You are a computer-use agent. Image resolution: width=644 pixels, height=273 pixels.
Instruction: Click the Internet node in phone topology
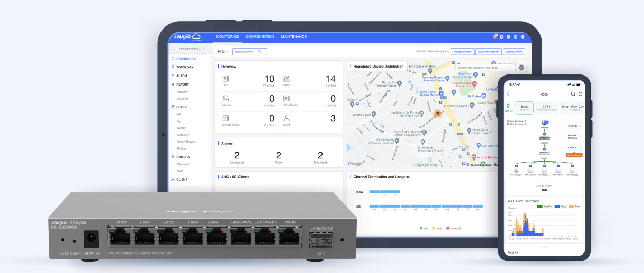coord(545,123)
